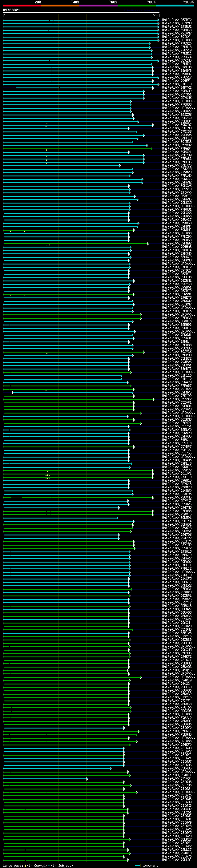Click the UniRef100_A7U521 label
This screenshot has width=197, height=868.
[x=177, y=64]
